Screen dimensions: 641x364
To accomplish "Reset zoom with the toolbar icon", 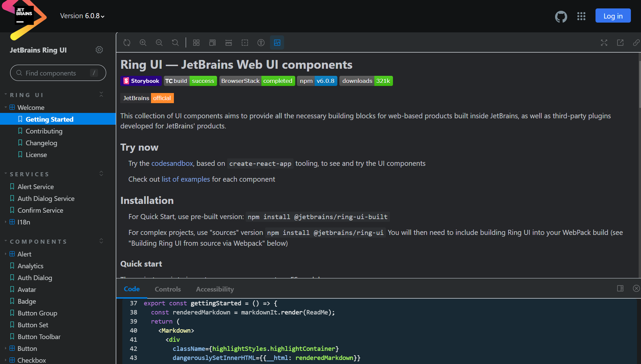I will 175,43.
